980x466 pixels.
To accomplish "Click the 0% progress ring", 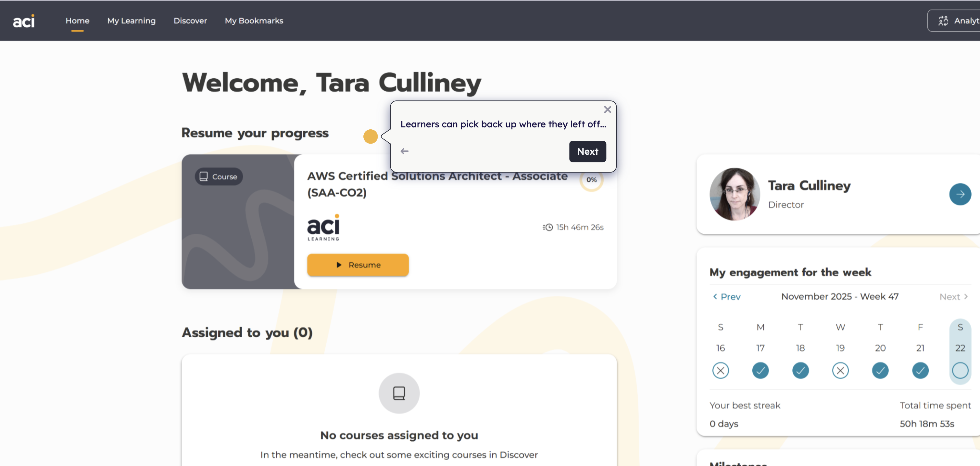I will pyautogui.click(x=591, y=180).
